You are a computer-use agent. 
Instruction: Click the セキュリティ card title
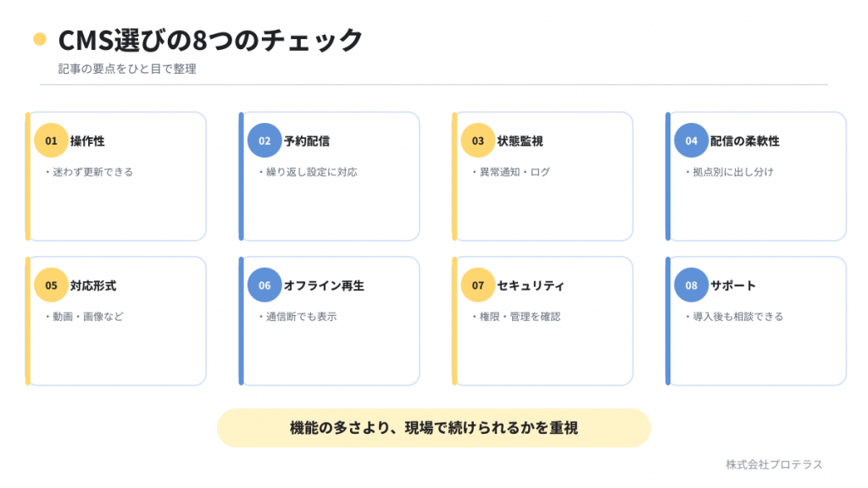(531, 286)
